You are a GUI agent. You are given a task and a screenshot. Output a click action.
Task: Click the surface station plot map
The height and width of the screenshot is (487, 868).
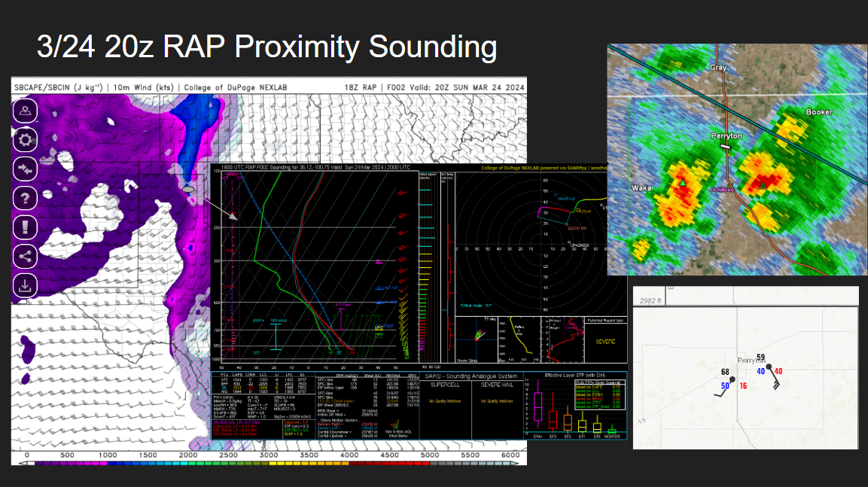(745, 367)
